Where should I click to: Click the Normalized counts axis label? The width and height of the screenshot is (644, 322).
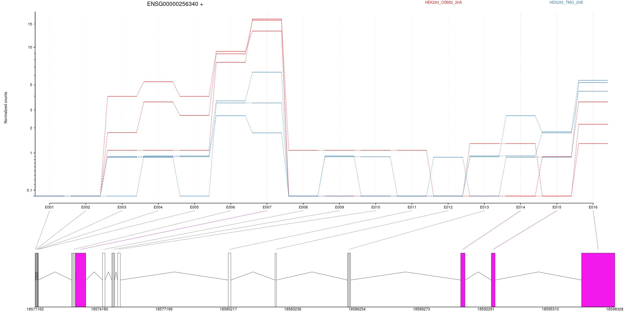(x=6, y=108)
